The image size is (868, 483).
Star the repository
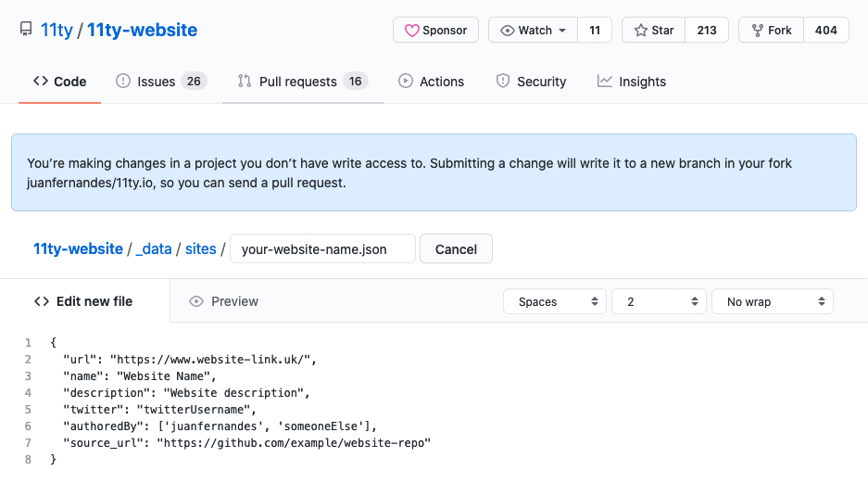click(x=654, y=30)
